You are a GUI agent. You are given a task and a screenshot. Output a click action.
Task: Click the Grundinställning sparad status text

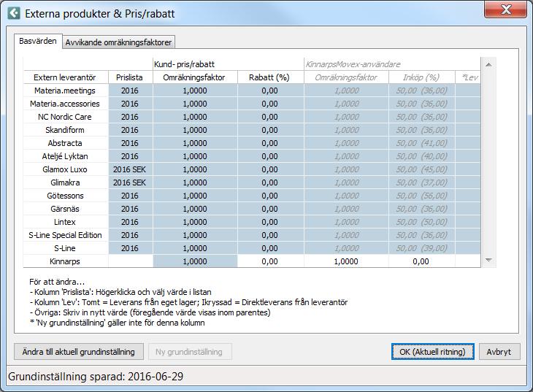pos(96,377)
